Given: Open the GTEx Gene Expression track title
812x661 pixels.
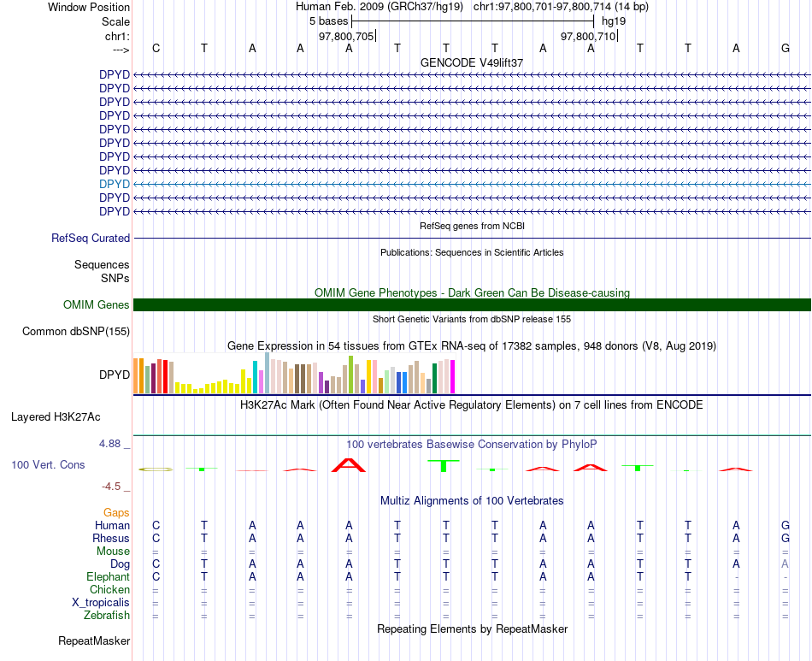Looking at the screenshot, I should [472, 346].
